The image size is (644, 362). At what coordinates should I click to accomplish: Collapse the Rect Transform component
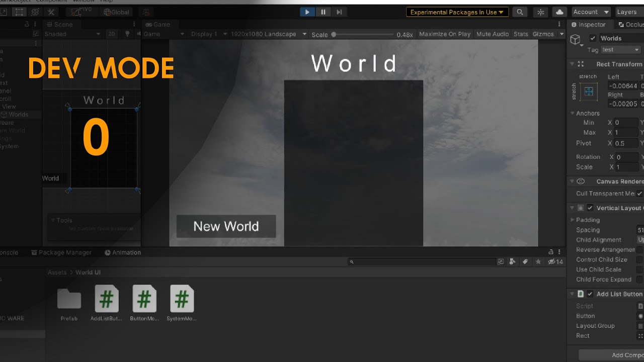(x=572, y=64)
